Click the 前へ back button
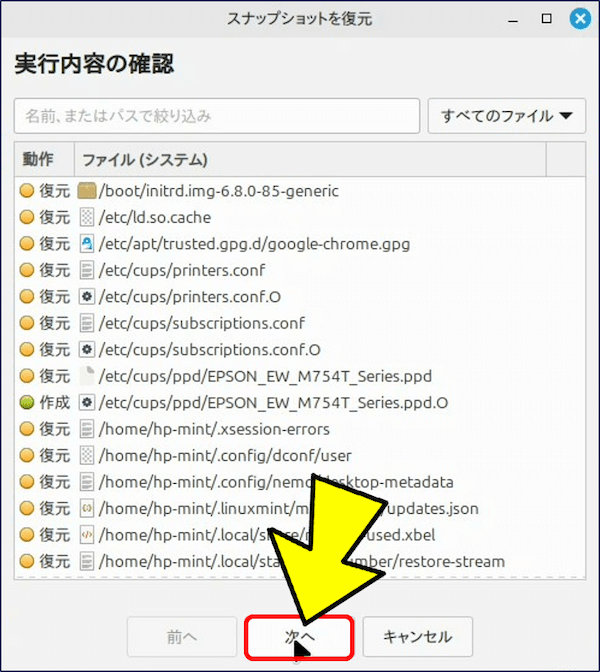This screenshot has width=600, height=672. click(183, 637)
